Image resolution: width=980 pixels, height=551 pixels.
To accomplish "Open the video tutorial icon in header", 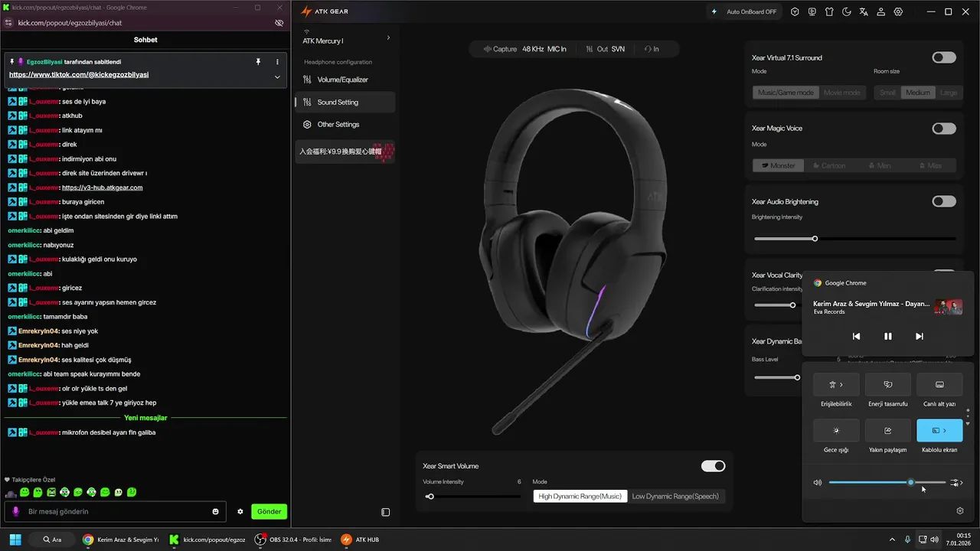I will tap(812, 11).
